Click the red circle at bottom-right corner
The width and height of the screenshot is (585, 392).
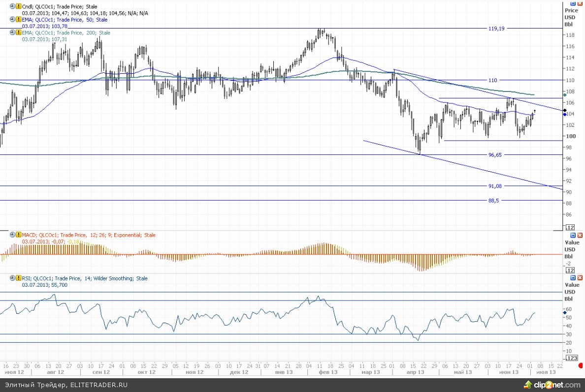coord(581,365)
